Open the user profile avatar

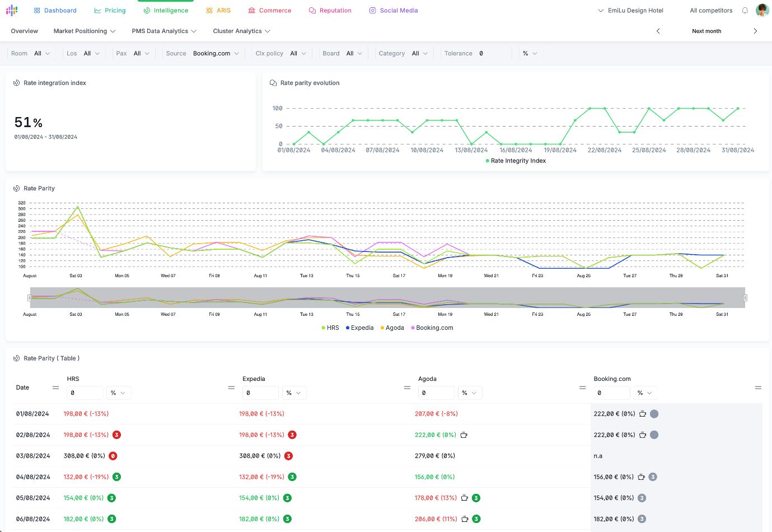coord(762,10)
